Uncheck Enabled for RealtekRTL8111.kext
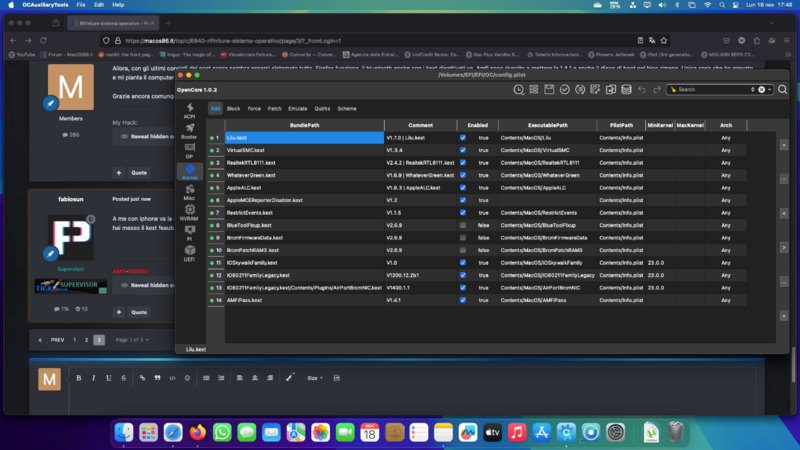This screenshot has width=800, height=450. point(463,163)
